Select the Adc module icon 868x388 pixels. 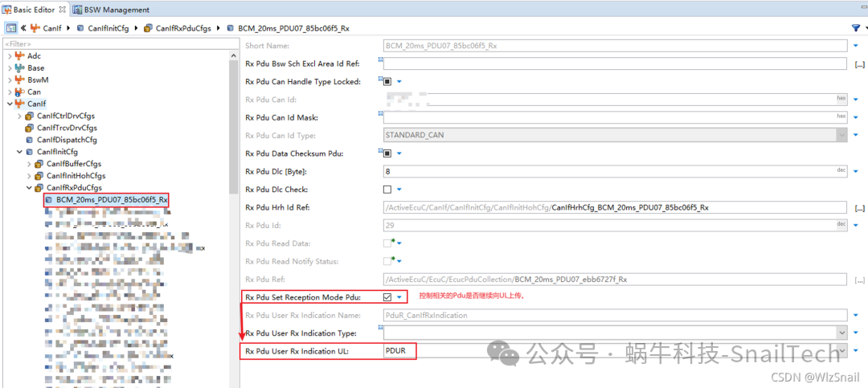pyautogui.click(x=20, y=56)
